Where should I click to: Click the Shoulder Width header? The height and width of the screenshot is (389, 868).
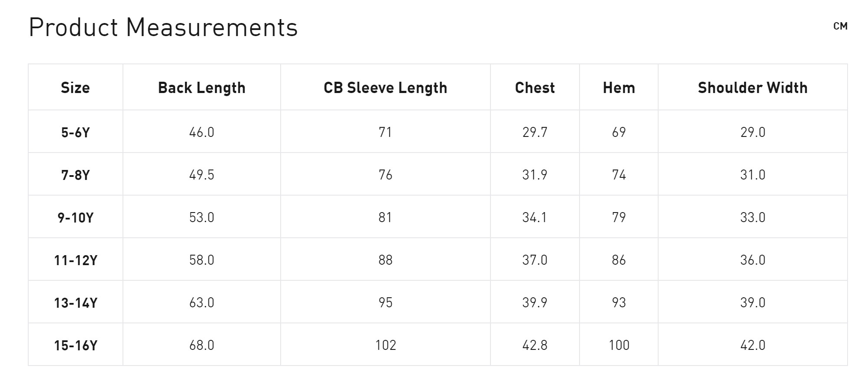click(x=752, y=88)
